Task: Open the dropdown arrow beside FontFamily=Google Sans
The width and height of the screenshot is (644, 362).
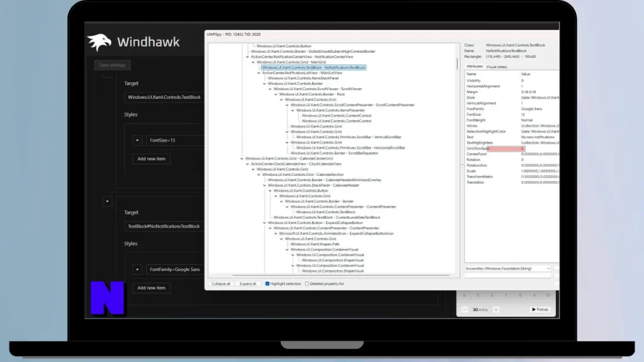Action: [x=137, y=269]
